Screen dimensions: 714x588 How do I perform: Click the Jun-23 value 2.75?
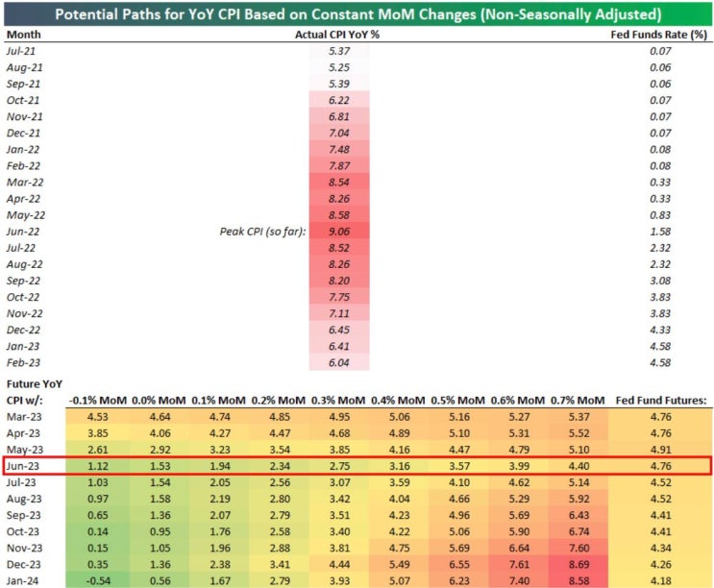[339, 466]
